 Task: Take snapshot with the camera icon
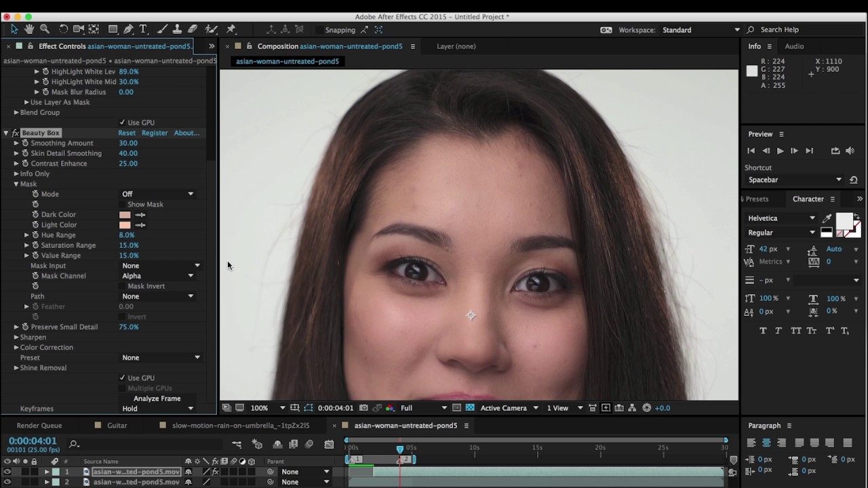(363, 408)
